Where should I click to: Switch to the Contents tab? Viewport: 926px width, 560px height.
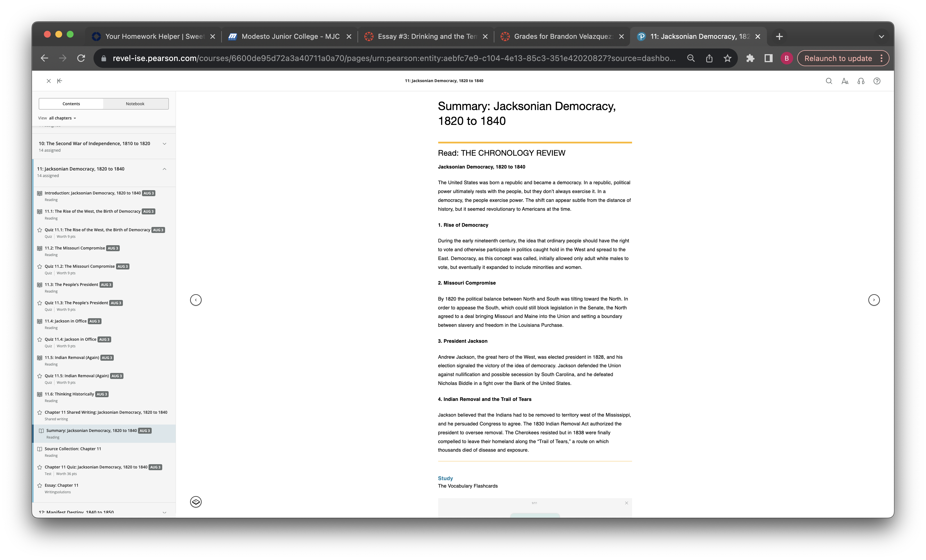click(x=71, y=104)
